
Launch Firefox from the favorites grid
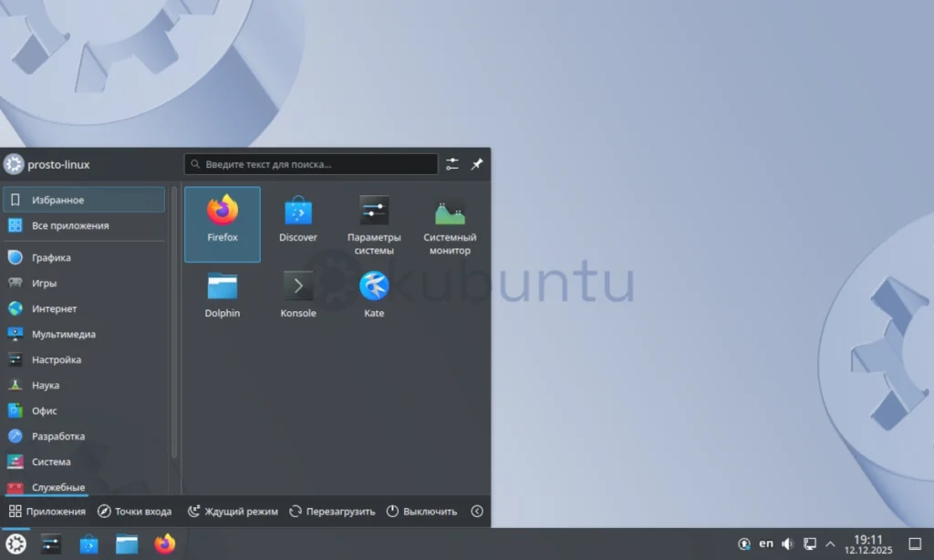[223, 224]
